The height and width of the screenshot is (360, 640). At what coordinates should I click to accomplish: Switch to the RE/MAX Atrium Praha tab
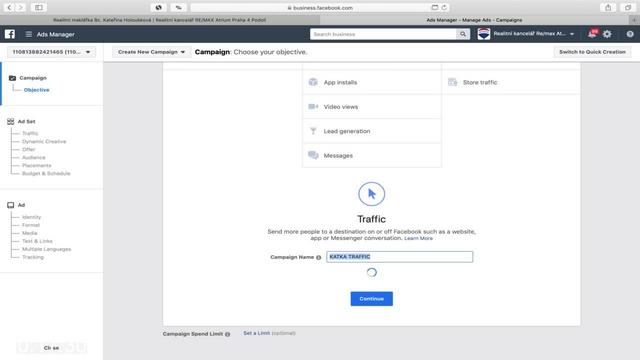coord(160,20)
